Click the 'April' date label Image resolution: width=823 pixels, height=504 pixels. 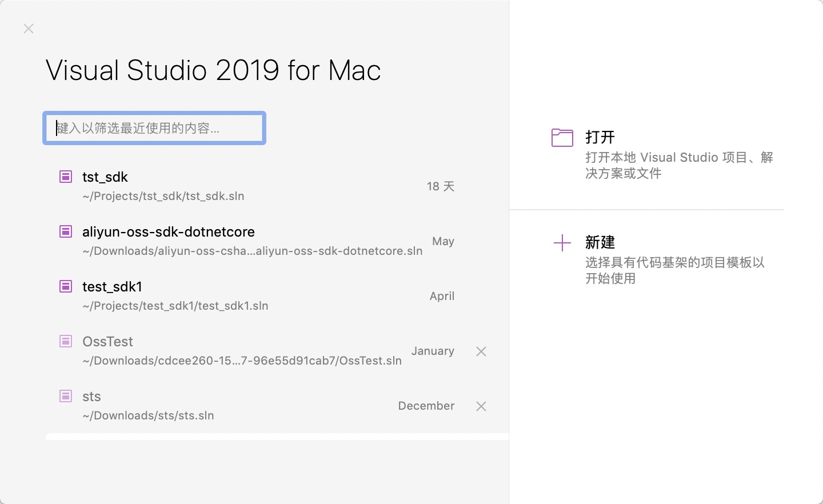pos(442,296)
